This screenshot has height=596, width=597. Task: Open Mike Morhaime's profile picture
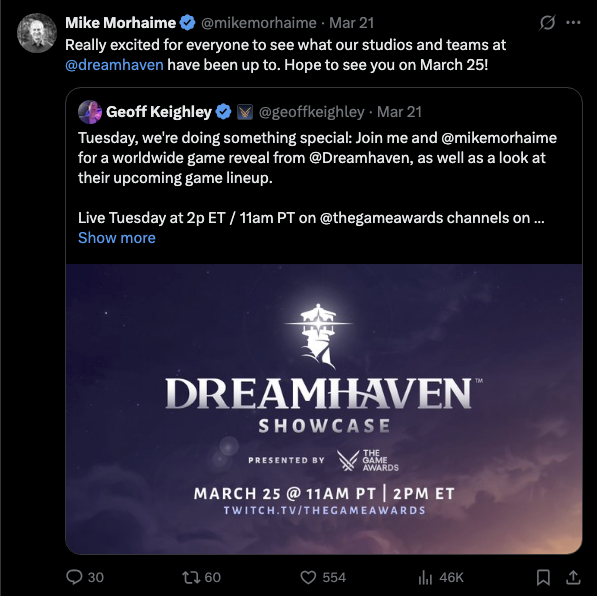(x=37, y=33)
